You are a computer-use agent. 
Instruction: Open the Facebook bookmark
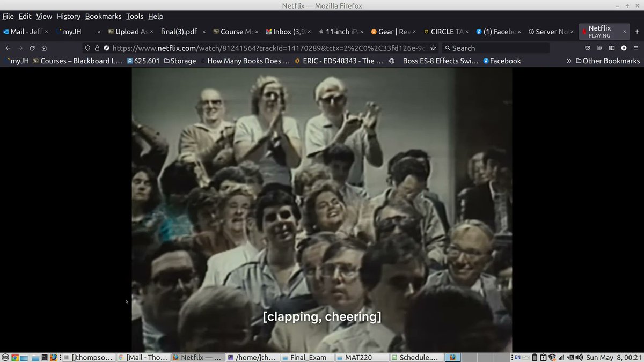tap(502, 61)
